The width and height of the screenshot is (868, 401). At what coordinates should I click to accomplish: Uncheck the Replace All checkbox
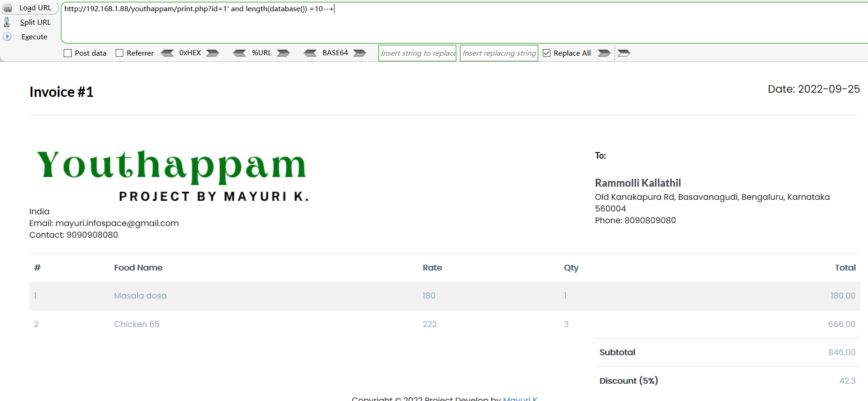point(547,53)
